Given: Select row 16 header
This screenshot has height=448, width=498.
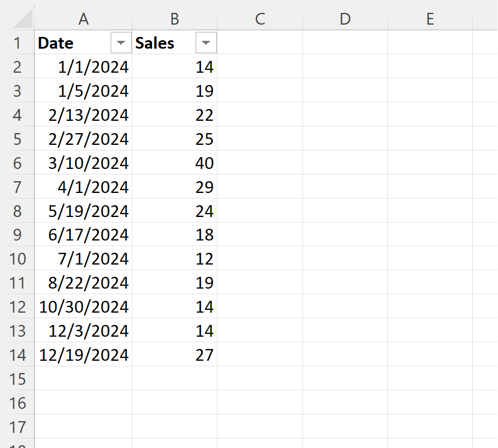Looking at the screenshot, I should tap(17, 403).
